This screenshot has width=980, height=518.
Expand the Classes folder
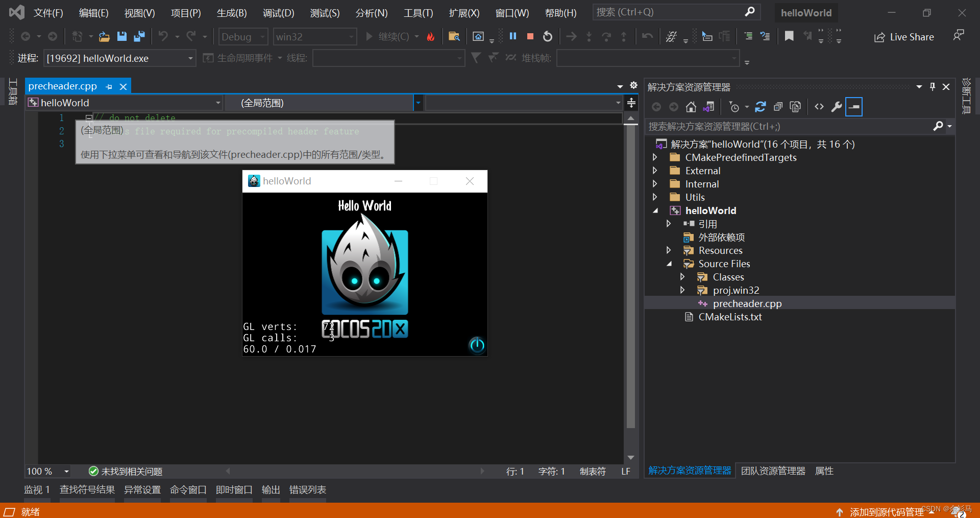682,277
